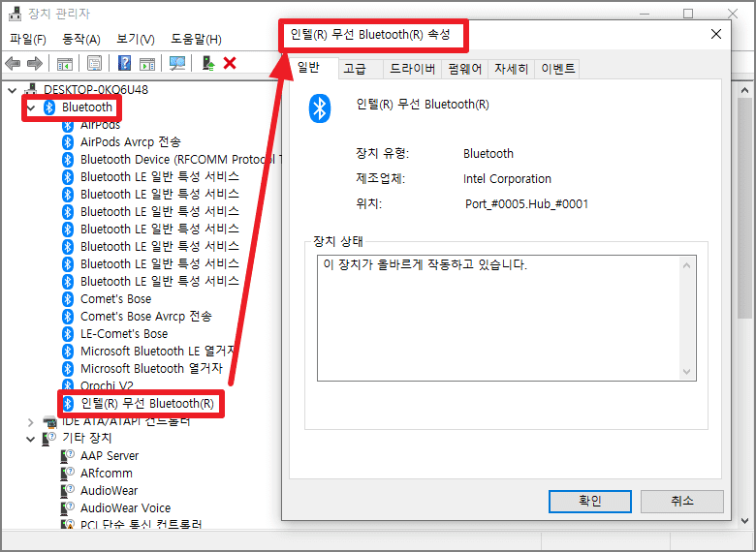Image resolution: width=756 pixels, height=552 pixels.
Task: Click the '이 장치가 올바르게 작동하고 있습니다.' text
Action: [x=425, y=265]
